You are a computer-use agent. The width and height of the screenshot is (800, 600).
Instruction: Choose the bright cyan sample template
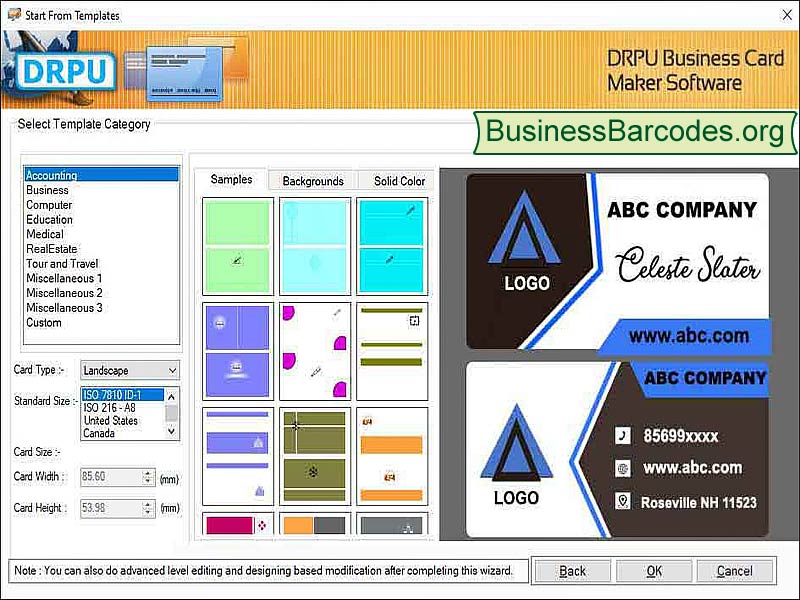click(x=392, y=246)
